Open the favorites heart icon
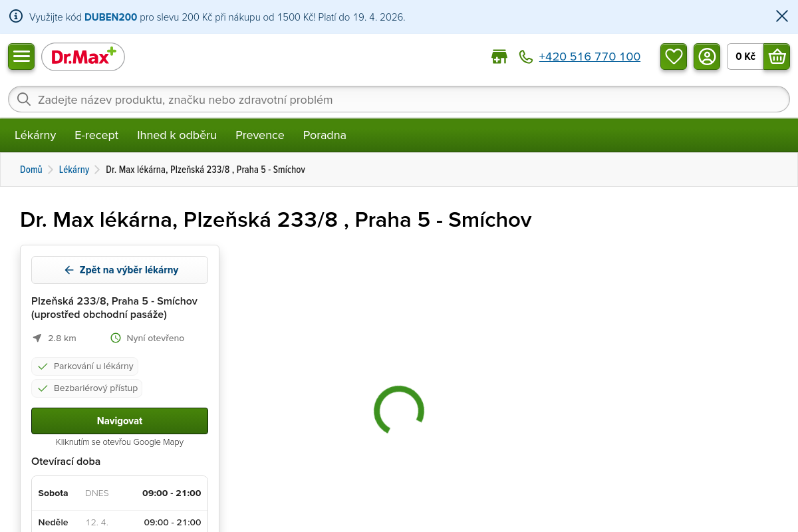The height and width of the screenshot is (532, 798). tap(674, 57)
